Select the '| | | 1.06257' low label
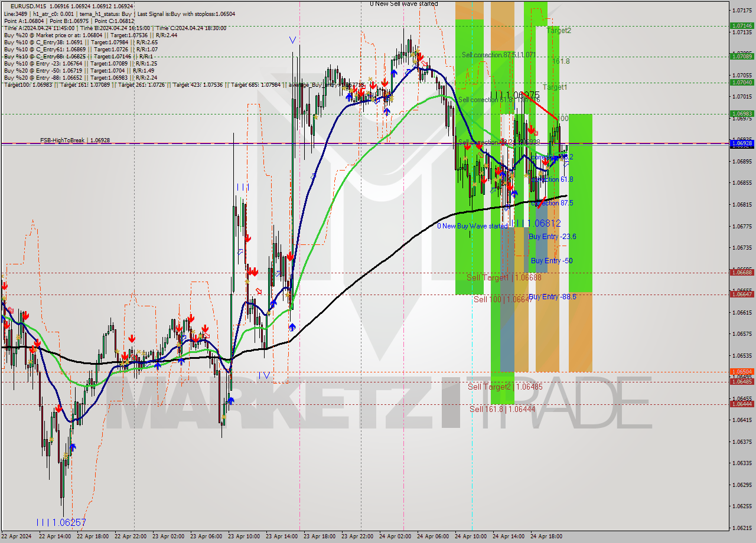This screenshot has width=756, height=543. tap(61, 522)
